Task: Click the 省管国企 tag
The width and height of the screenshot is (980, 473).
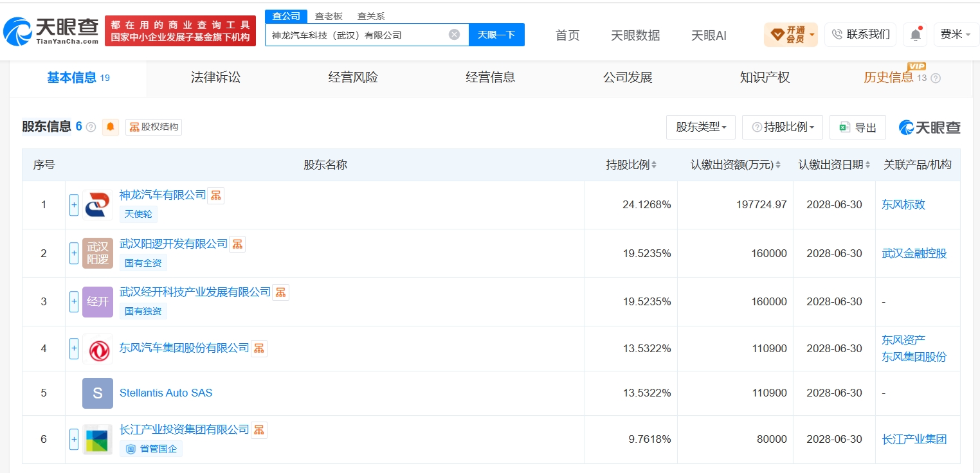Action: click(151, 449)
